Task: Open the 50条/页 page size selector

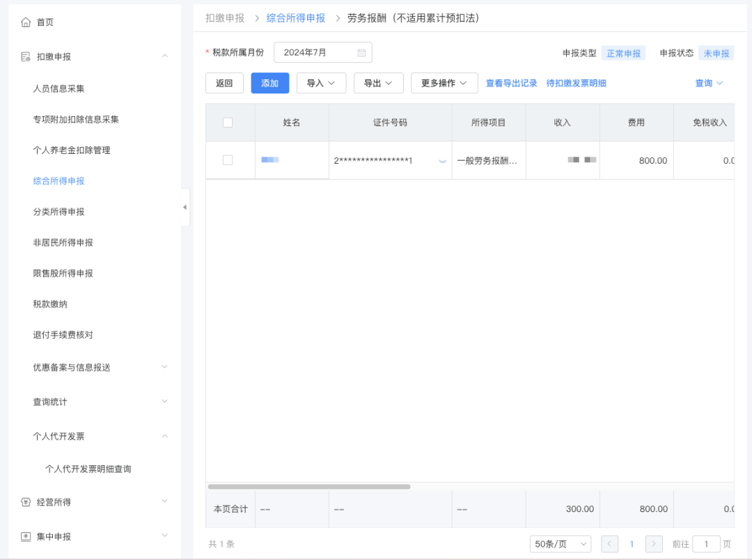Action: 560,544
